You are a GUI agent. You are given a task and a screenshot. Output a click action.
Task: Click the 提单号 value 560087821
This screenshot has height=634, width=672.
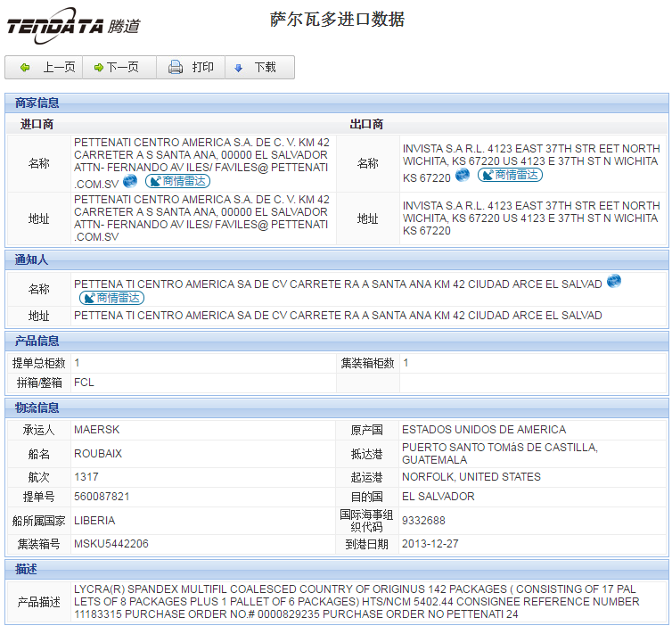[x=102, y=497]
